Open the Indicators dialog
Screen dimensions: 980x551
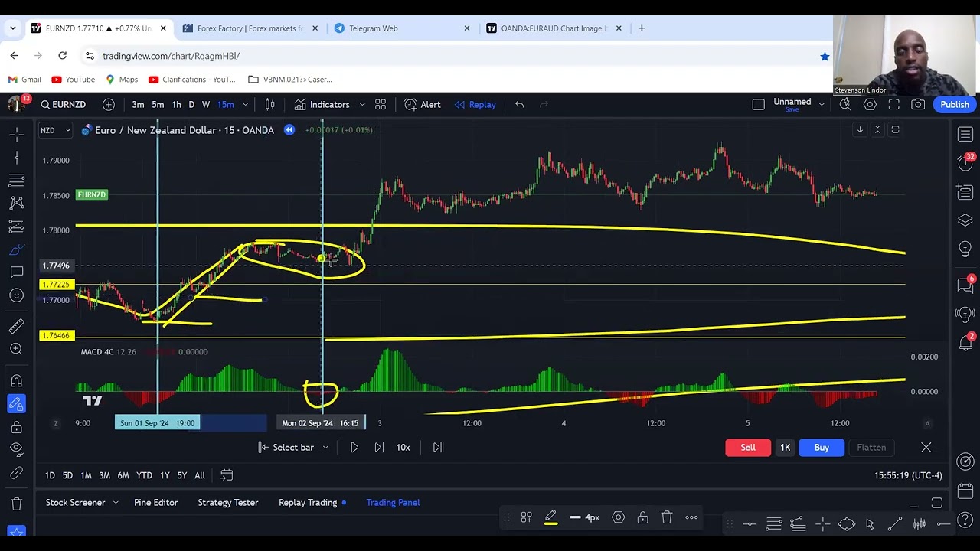(322, 105)
